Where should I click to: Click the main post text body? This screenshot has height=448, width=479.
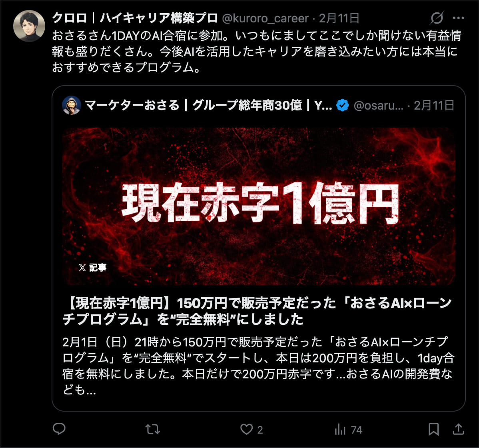click(x=257, y=51)
